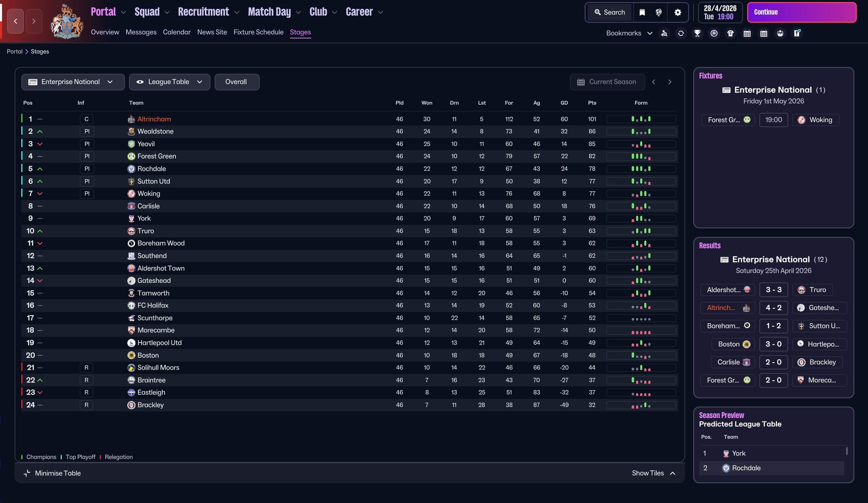Open the settings gear icon
Screen dimensions: 868x503
click(678, 13)
